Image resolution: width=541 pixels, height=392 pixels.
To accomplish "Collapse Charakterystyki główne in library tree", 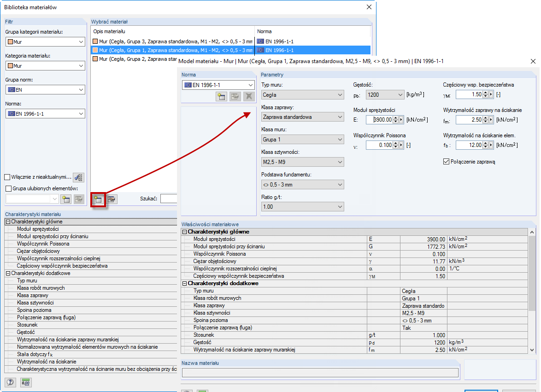I will click(8, 222).
